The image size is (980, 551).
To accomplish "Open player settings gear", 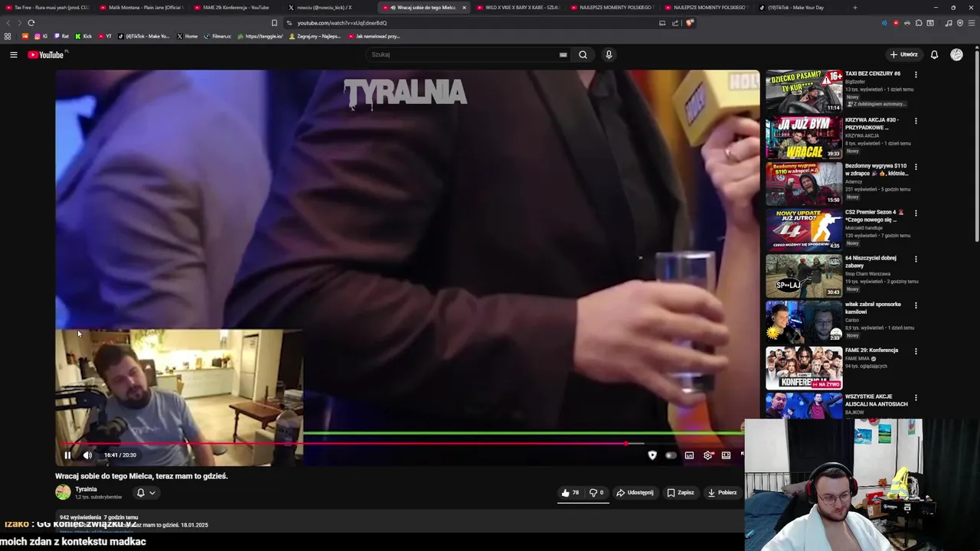I will pyautogui.click(x=708, y=455).
